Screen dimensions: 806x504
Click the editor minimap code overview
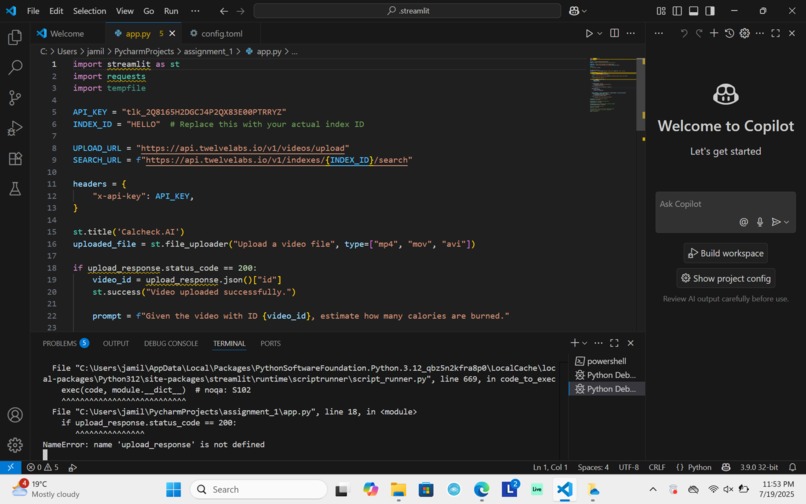coord(612,85)
